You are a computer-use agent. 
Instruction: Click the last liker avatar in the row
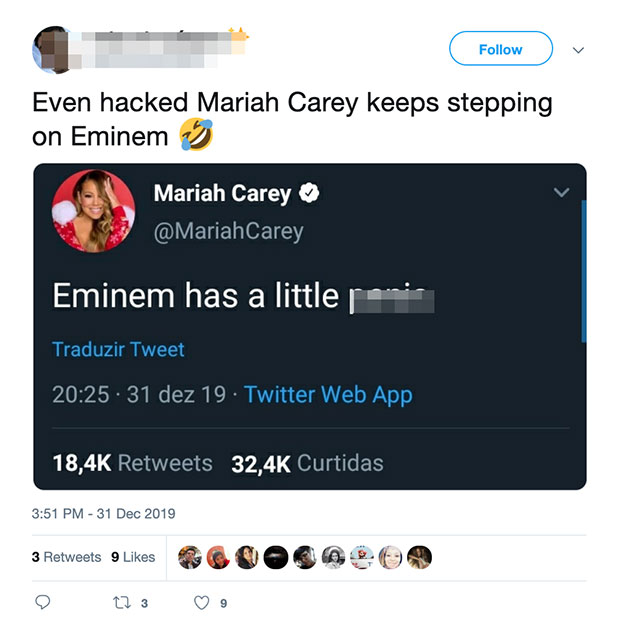coord(420,557)
